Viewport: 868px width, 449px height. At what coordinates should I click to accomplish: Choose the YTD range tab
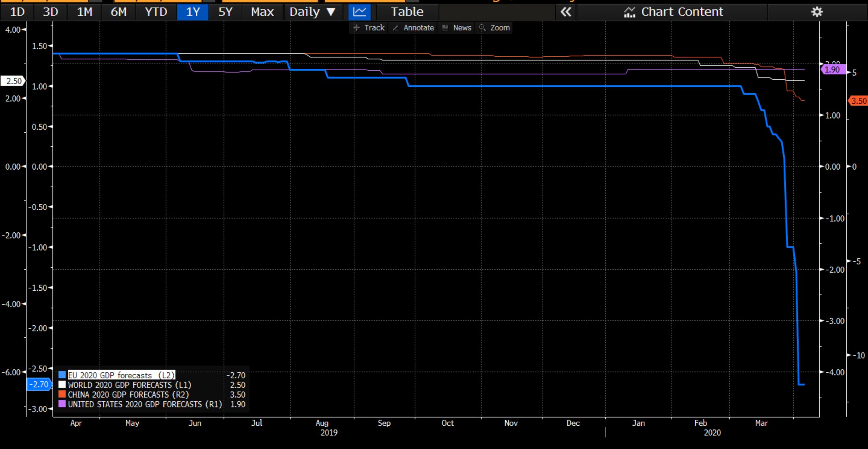click(x=156, y=12)
